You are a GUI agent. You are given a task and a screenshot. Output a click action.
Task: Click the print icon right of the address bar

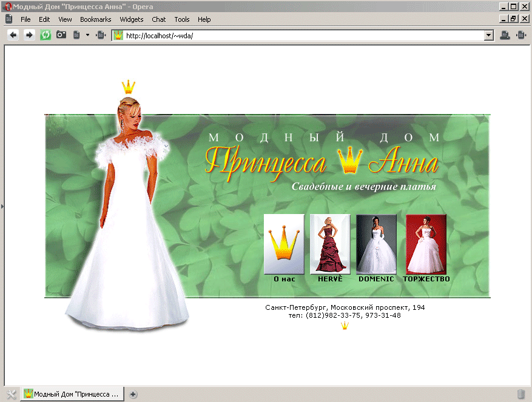click(505, 35)
